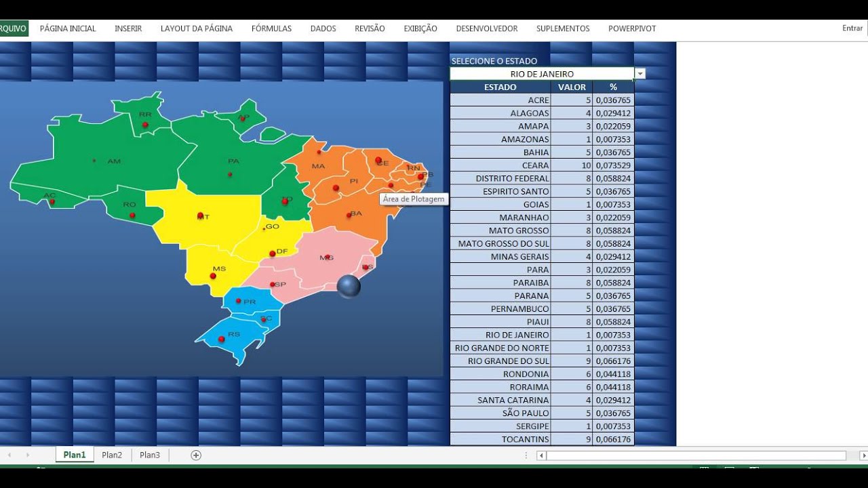
Task: Switch to the EXIBIÇÃO tab
Action: pyautogui.click(x=420, y=28)
